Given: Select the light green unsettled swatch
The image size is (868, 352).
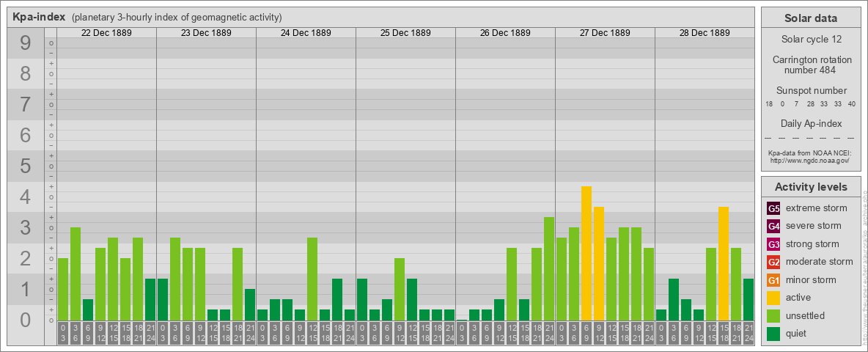Looking at the screenshot, I should [773, 315].
